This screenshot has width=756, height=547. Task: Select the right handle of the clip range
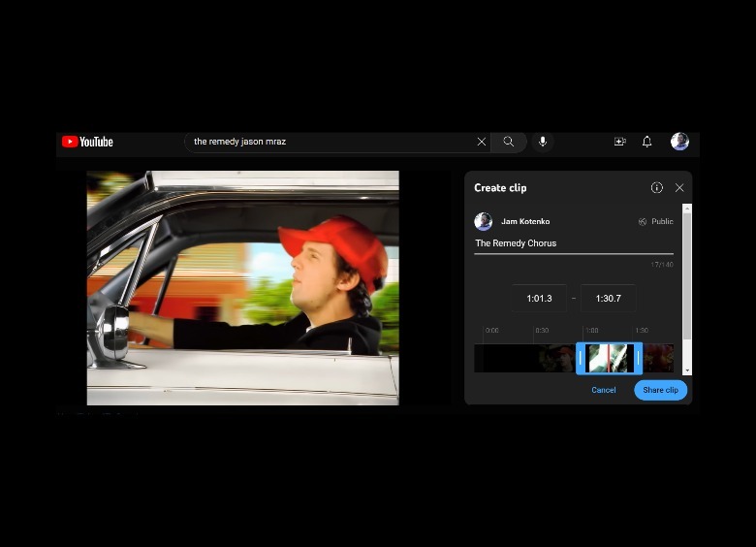pyautogui.click(x=638, y=358)
